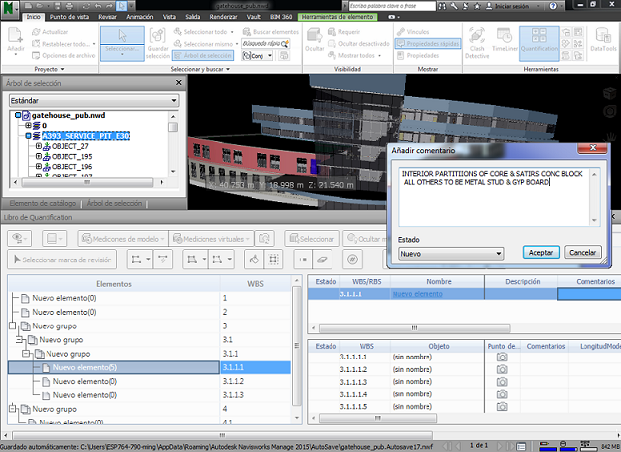Screen dimensions: 621x452
Task: Toggle Propiedades rápidas
Action: pyautogui.click(x=428, y=44)
